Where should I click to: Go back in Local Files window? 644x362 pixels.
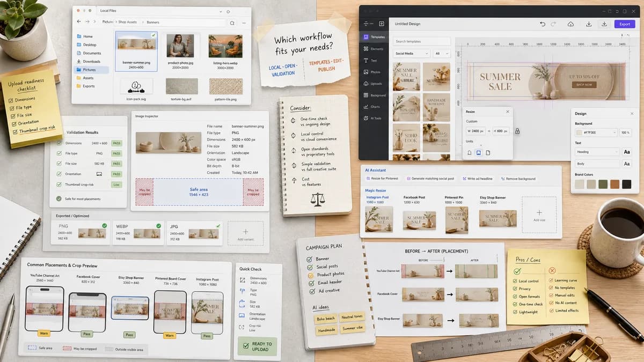tap(79, 21)
